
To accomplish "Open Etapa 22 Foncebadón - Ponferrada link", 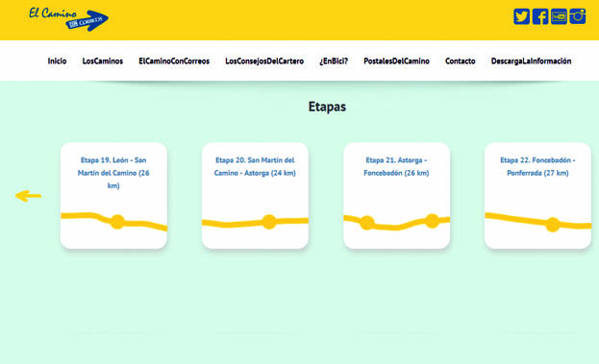I will (537, 166).
